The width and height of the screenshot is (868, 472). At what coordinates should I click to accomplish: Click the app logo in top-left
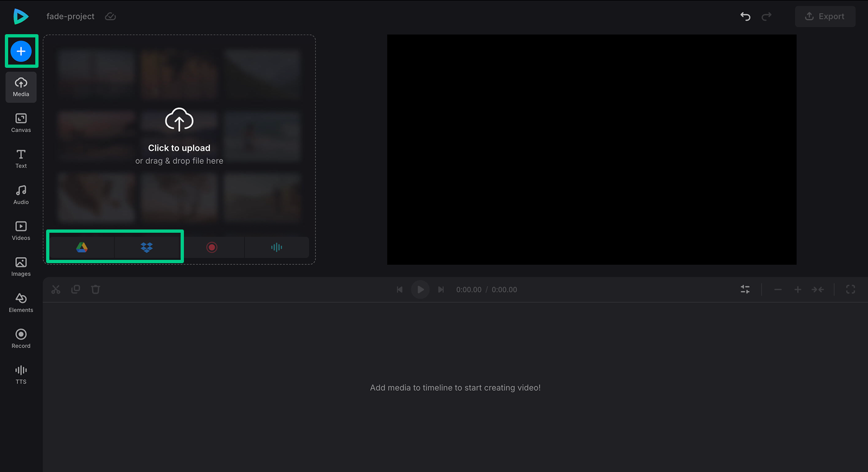pyautogui.click(x=21, y=16)
